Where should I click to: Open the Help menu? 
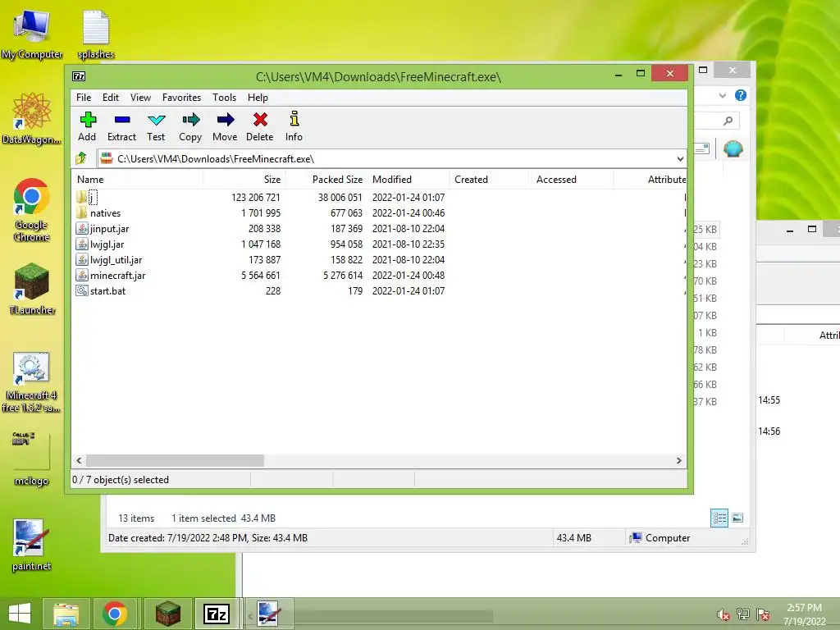coord(258,98)
